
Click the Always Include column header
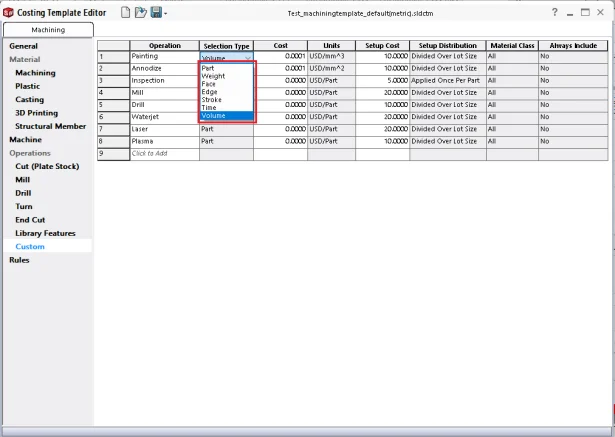pos(573,46)
